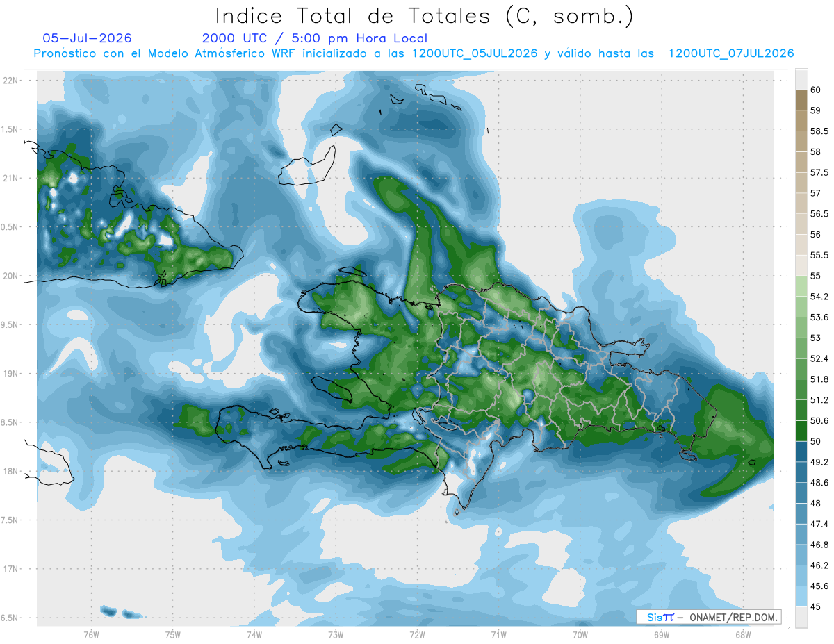Click the "SisTT - ONAMET/REP.DOM." credit label
The image size is (834, 644).
[709, 617]
